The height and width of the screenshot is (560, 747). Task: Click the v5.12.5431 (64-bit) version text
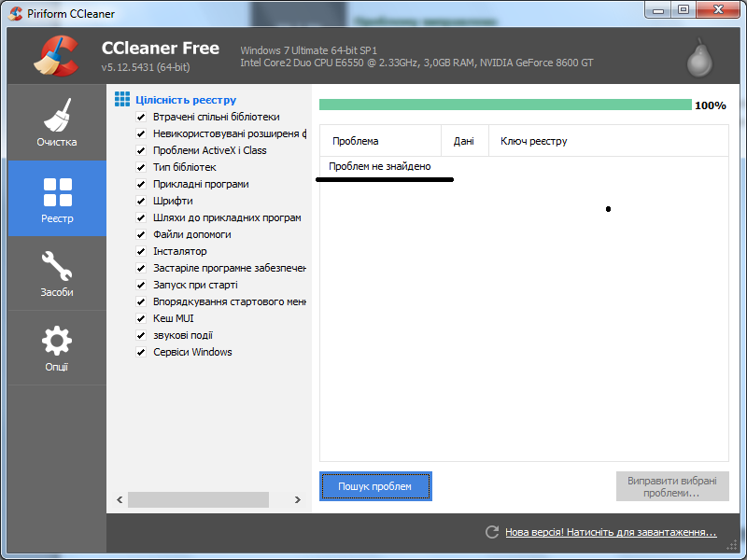click(x=146, y=67)
